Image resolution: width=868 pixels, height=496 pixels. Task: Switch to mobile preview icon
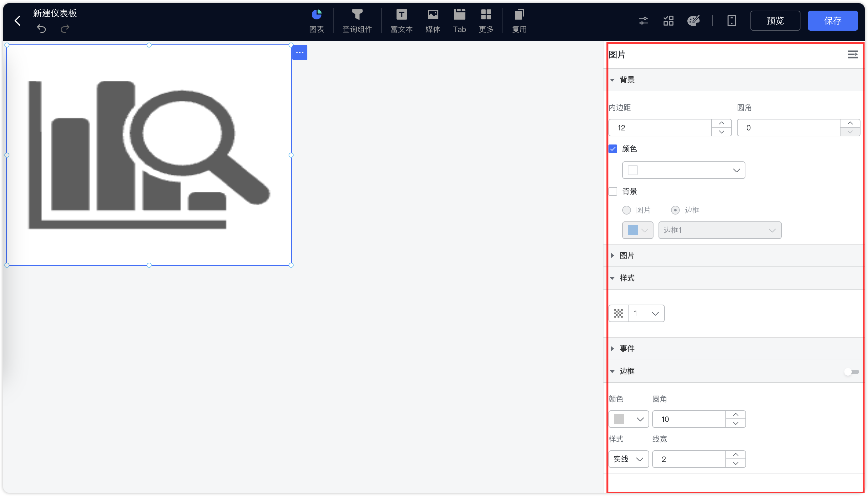point(731,20)
